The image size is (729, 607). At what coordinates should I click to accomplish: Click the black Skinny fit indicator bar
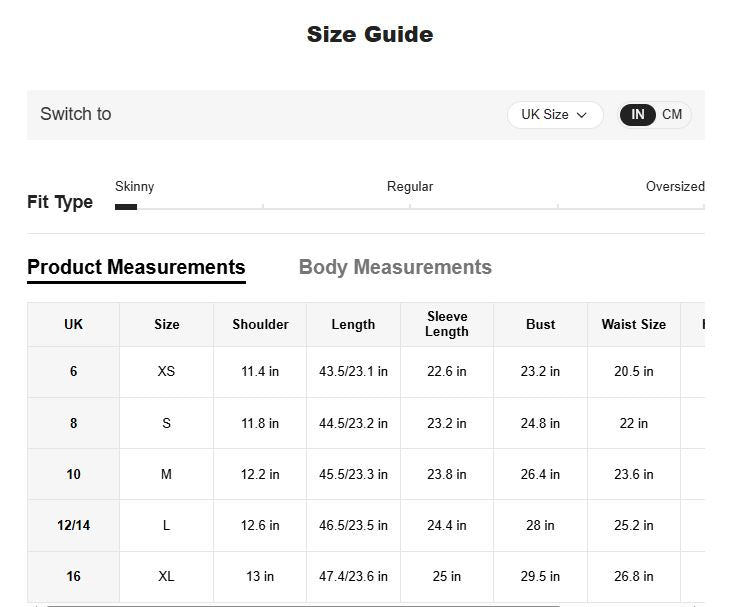click(126, 207)
